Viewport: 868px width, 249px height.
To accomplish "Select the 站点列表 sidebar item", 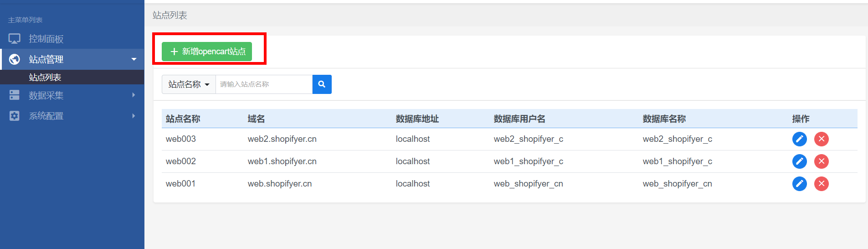I will point(72,77).
